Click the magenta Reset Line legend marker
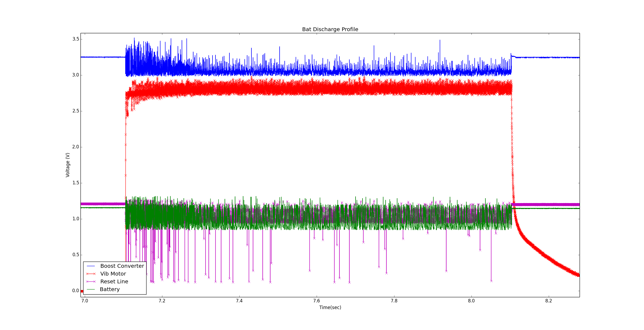 [91, 282]
